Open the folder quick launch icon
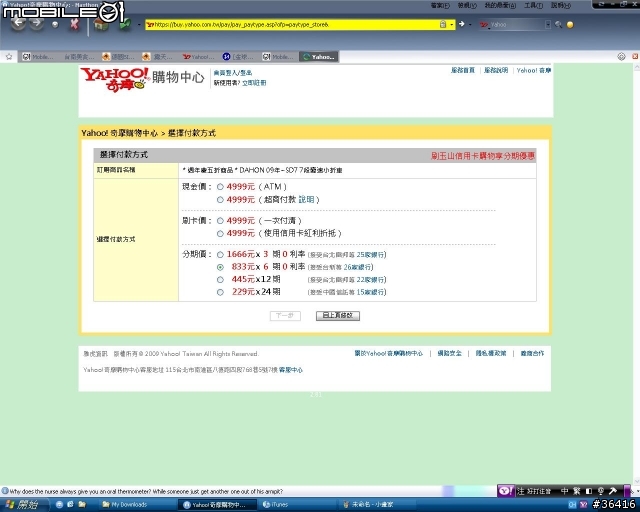Image resolution: width=640 pixels, height=512 pixels. click(x=82, y=505)
